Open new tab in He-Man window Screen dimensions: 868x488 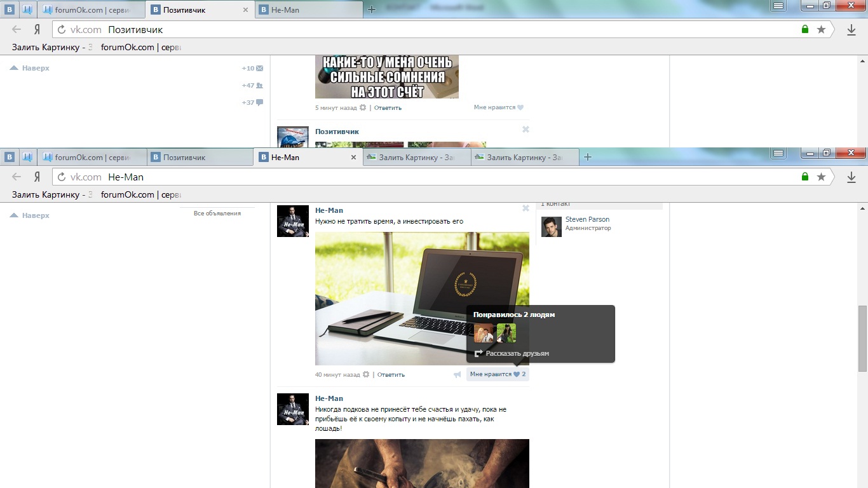(588, 157)
